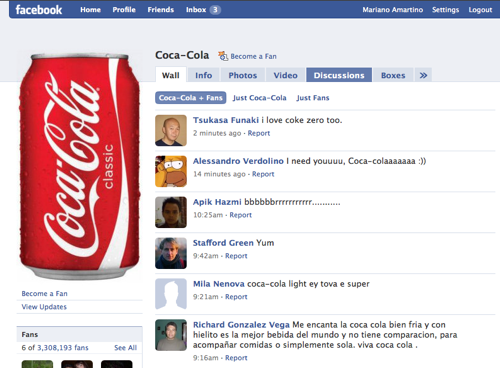The image size is (500, 368).
Task: Click text 'i love coke zero too.'
Action: pyautogui.click(x=302, y=120)
